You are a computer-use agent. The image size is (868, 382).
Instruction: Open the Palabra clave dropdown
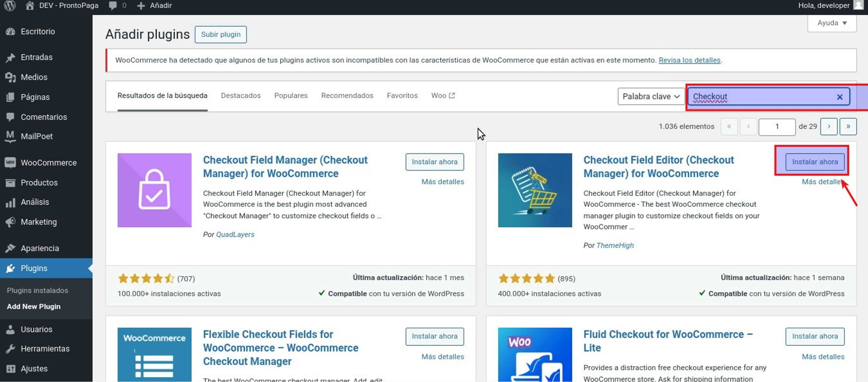(x=650, y=97)
